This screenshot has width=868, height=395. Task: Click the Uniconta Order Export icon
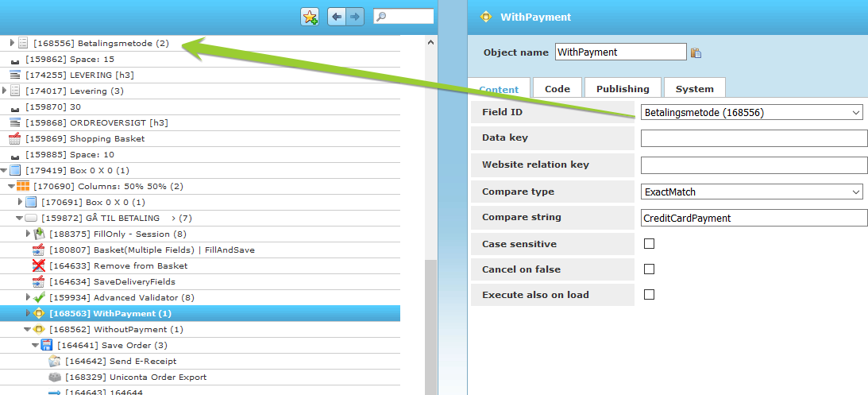54,378
